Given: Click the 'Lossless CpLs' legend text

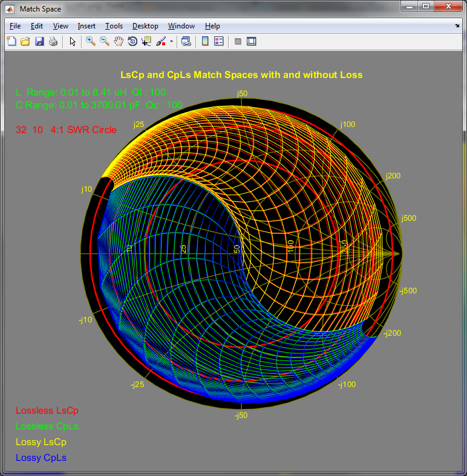Looking at the screenshot, I should point(47,426).
